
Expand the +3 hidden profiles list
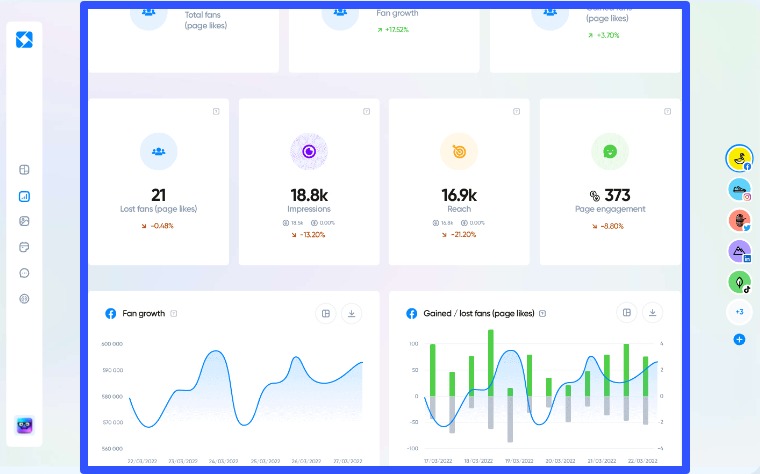click(739, 312)
